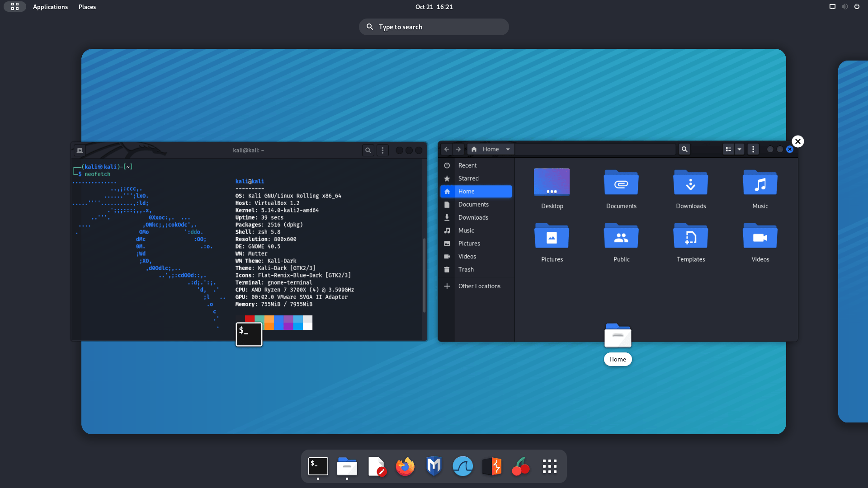Toggle file manager list/grid view
This screenshot has height=488, width=868.
click(x=728, y=149)
